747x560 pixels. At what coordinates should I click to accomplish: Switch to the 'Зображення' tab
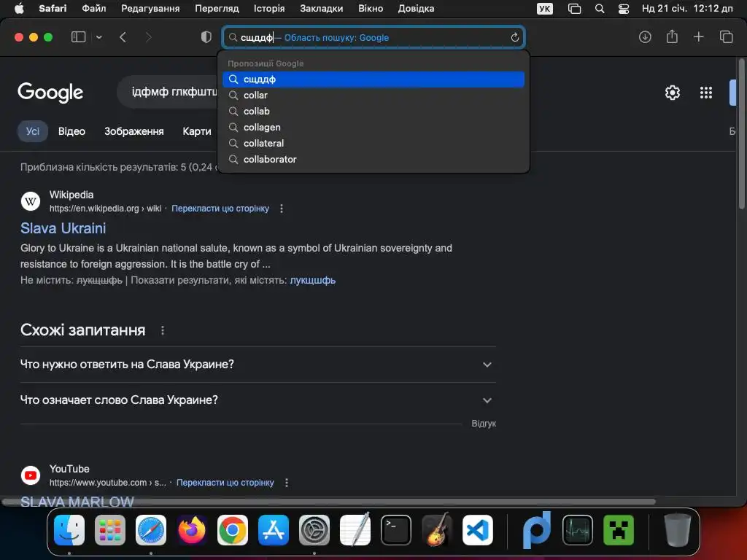pyautogui.click(x=134, y=131)
